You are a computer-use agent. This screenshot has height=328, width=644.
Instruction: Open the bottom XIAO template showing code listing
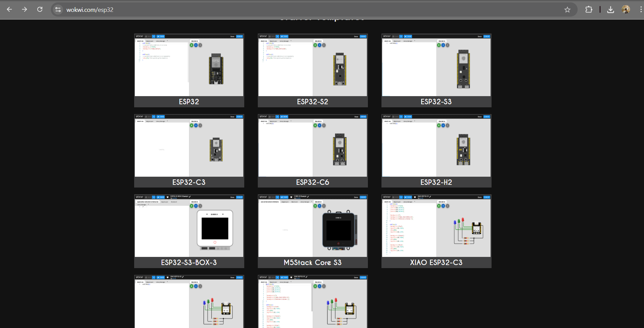313,302
